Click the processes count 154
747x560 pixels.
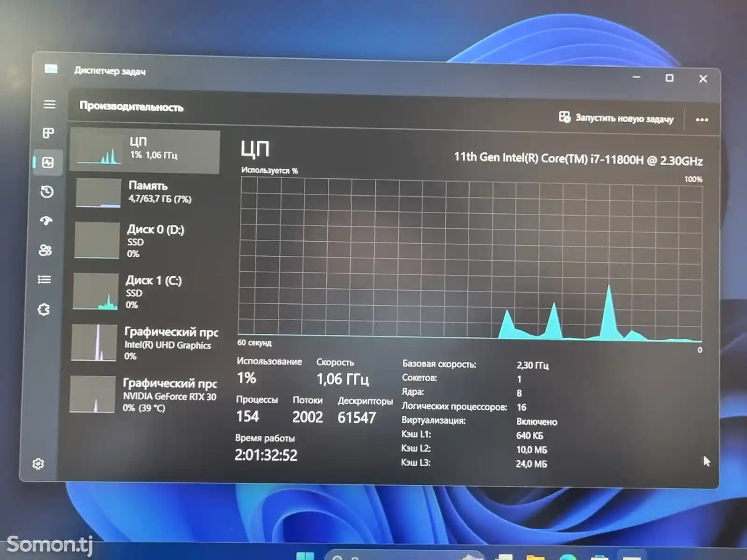[x=247, y=416]
